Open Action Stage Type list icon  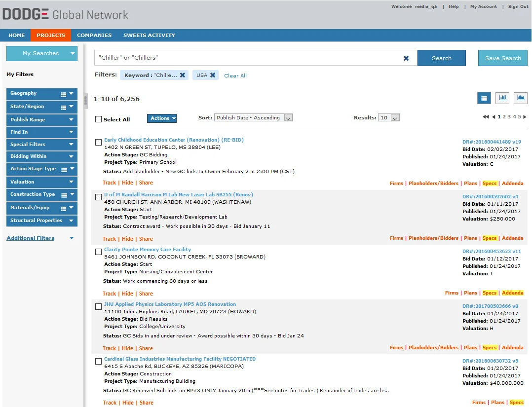pos(64,170)
